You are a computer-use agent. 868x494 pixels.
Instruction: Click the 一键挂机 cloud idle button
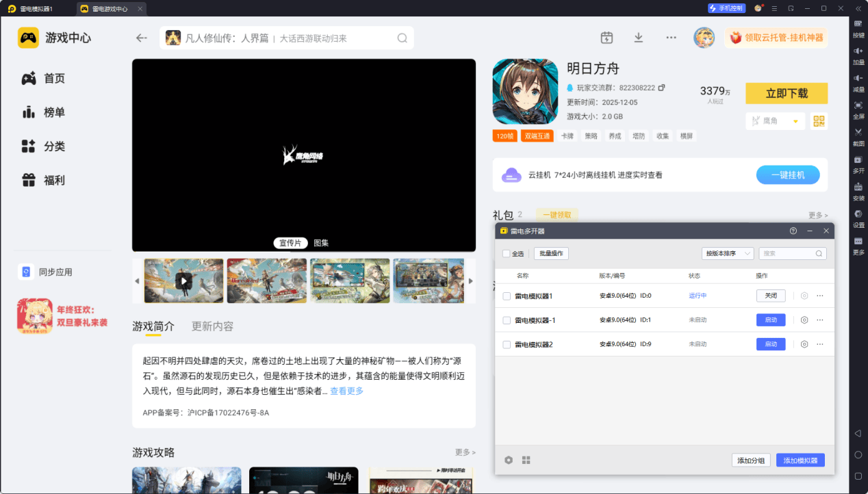(787, 175)
